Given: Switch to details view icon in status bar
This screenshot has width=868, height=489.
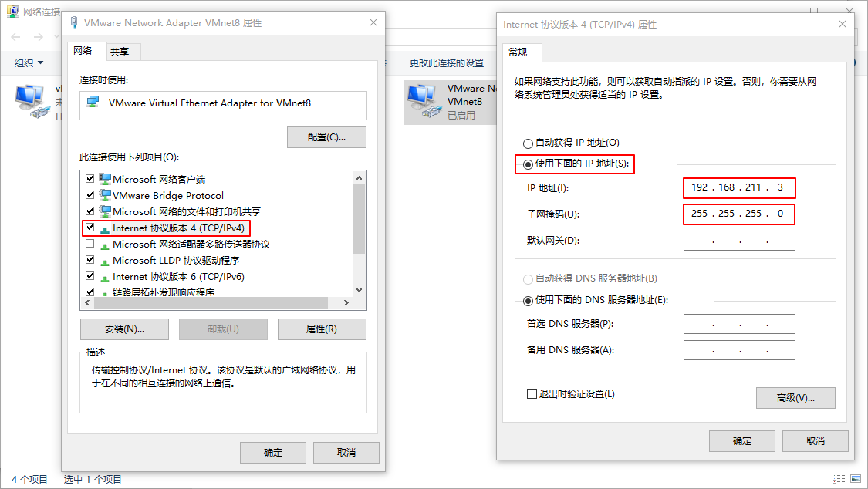Looking at the screenshot, I should click(x=839, y=478).
